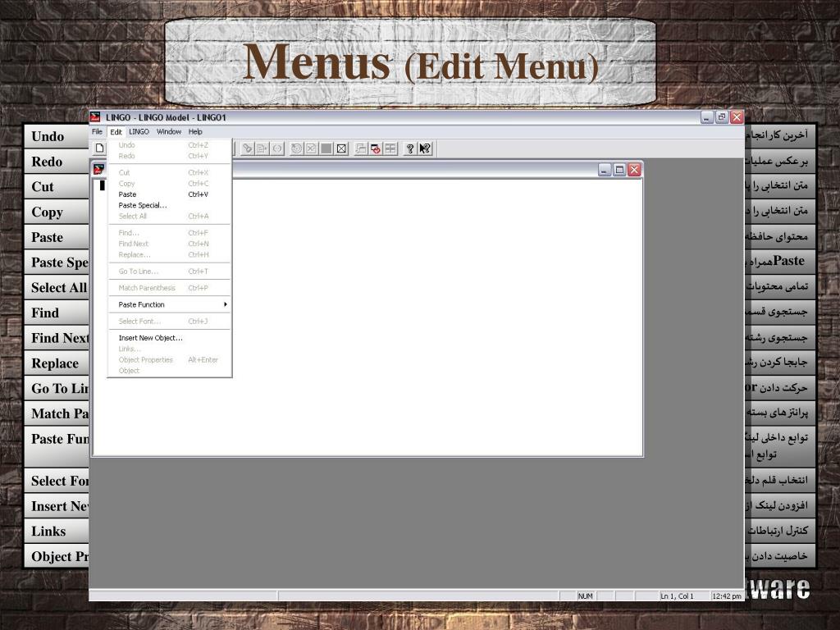This screenshot has width=840, height=630.
Task: Choose Paste from the Edit menu
Action: pos(169,194)
